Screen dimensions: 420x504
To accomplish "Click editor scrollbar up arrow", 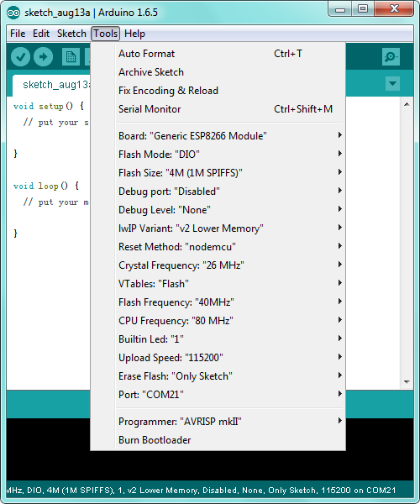I will click(407, 104).
